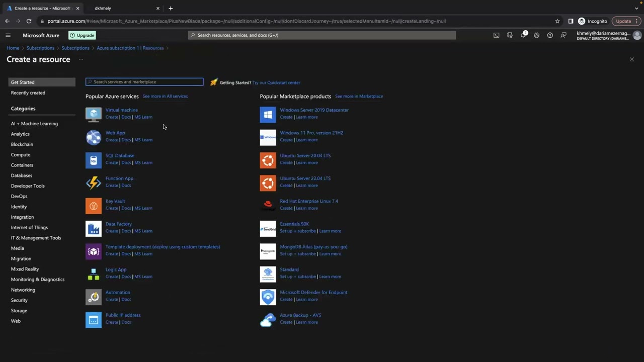
Task: Open the account menu for khmely@dariamezernag
Action: 609,35
